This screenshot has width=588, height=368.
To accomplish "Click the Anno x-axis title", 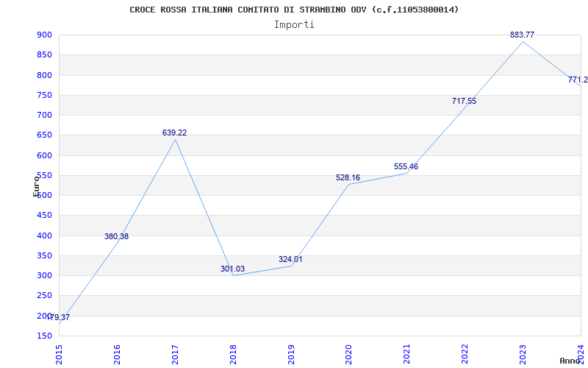I will pyautogui.click(x=569, y=361).
